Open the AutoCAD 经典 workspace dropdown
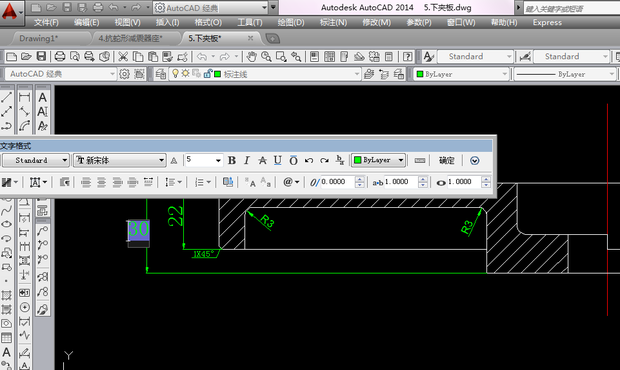Image resolution: width=620 pixels, height=370 pixels. pyautogui.click(x=112, y=74)
